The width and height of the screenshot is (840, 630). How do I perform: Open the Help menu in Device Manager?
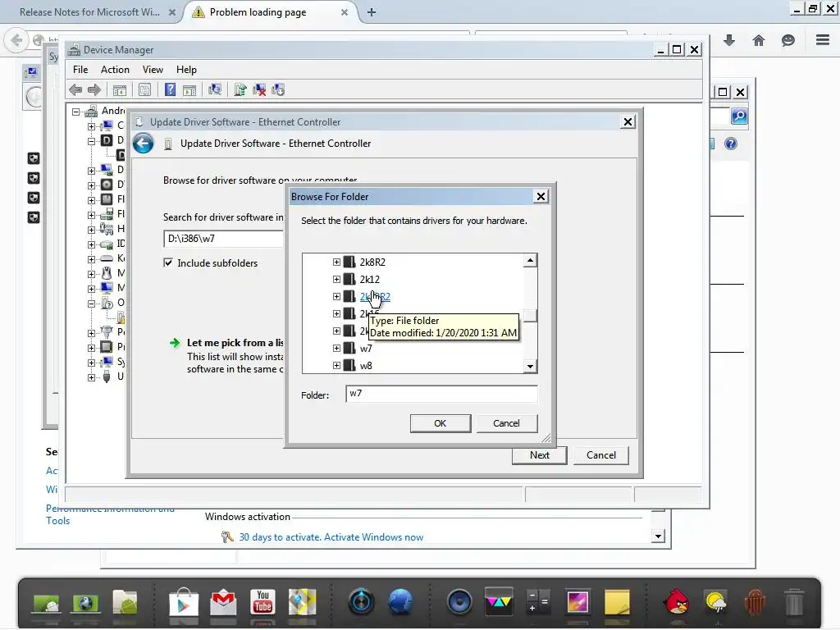[x=186, y=70]
